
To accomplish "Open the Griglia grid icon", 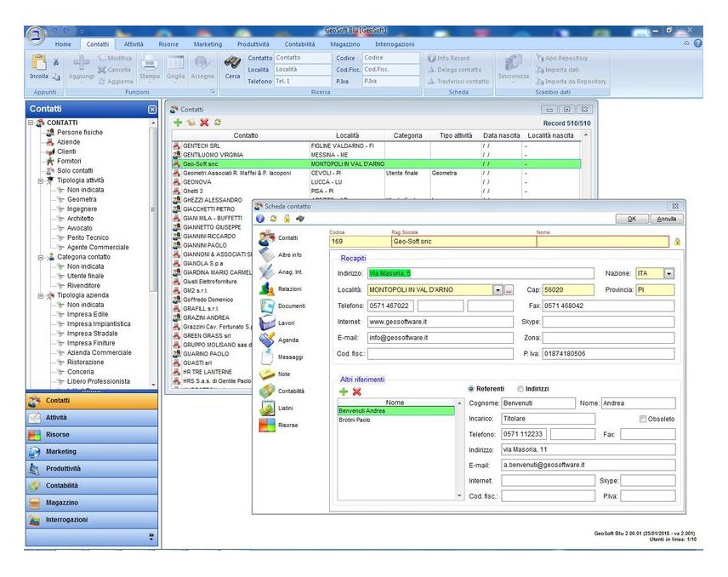I will [x=175, y=63].
